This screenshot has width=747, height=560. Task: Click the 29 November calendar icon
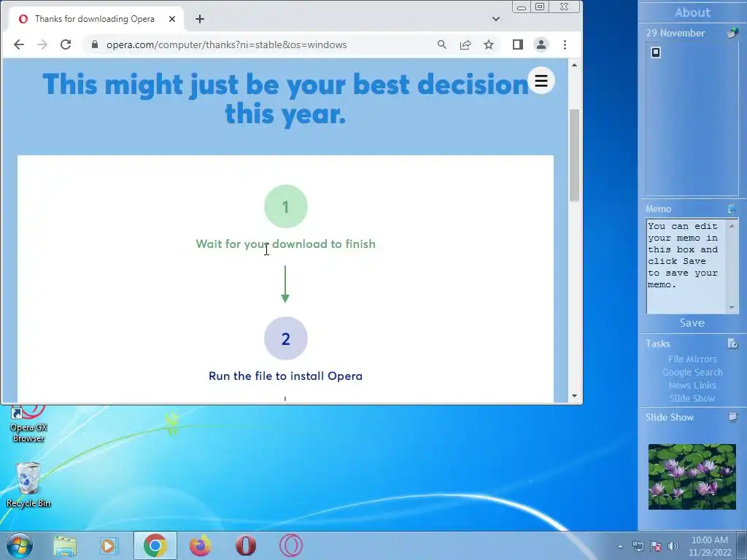click(x=732, y=33)
